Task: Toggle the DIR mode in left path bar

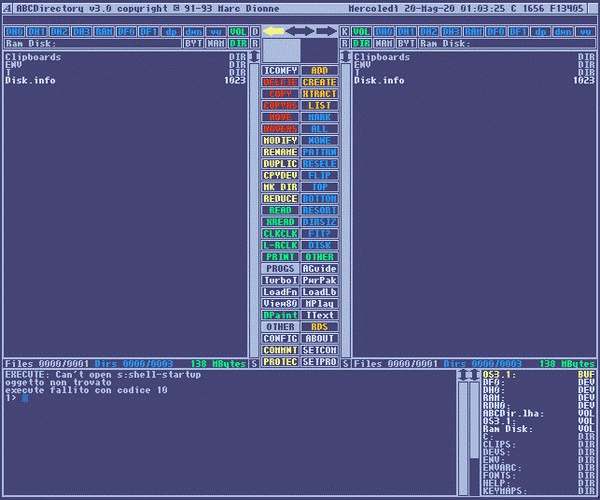Action: coord(238,44)
